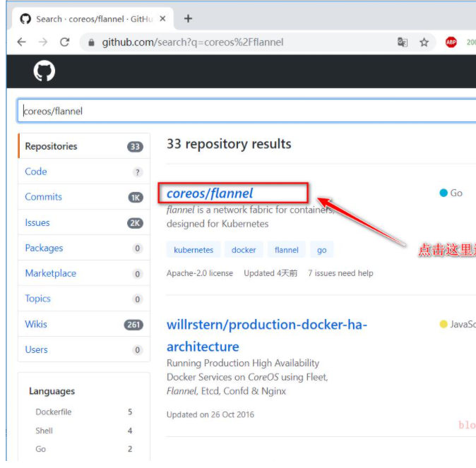Click the browser back arrow
Screen dimensions: 476x468
[21, 42]
